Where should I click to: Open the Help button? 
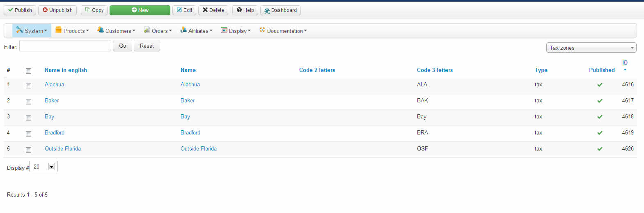[245, 10]
